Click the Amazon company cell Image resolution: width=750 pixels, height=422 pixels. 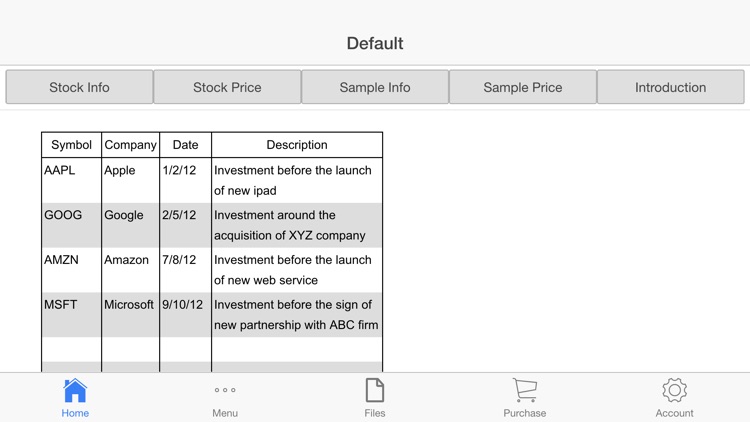130,270
